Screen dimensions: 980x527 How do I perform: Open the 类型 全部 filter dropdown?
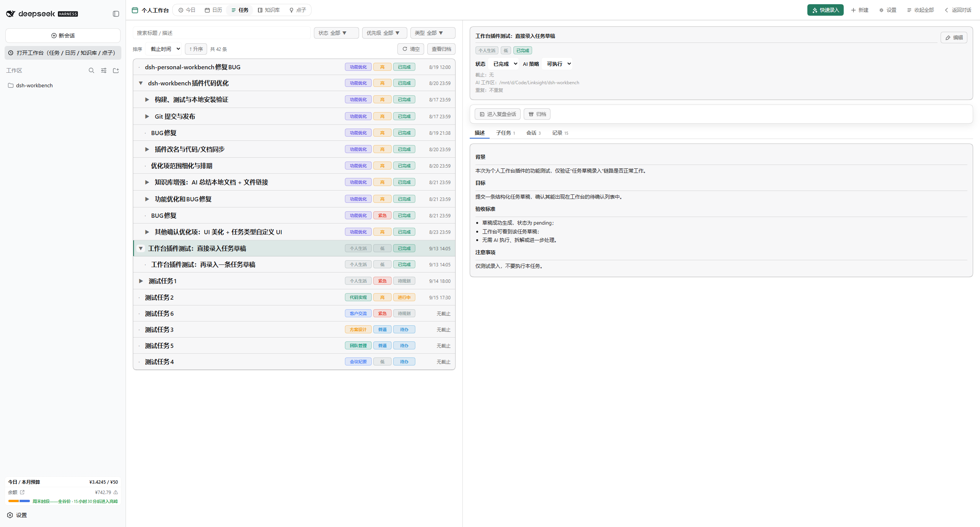(433, 33)
